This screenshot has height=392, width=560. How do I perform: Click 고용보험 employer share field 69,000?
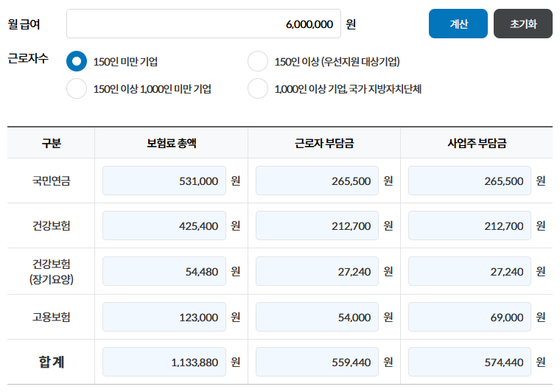point(469,317)
